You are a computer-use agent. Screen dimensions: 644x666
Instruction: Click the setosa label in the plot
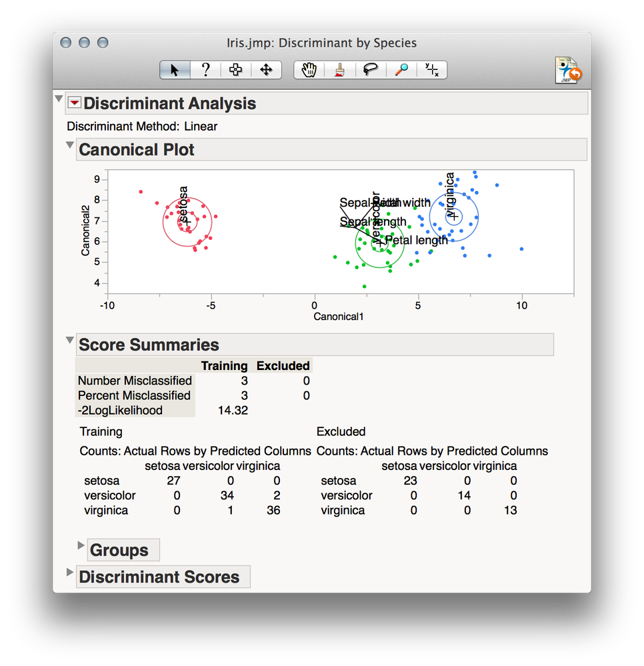183,203
